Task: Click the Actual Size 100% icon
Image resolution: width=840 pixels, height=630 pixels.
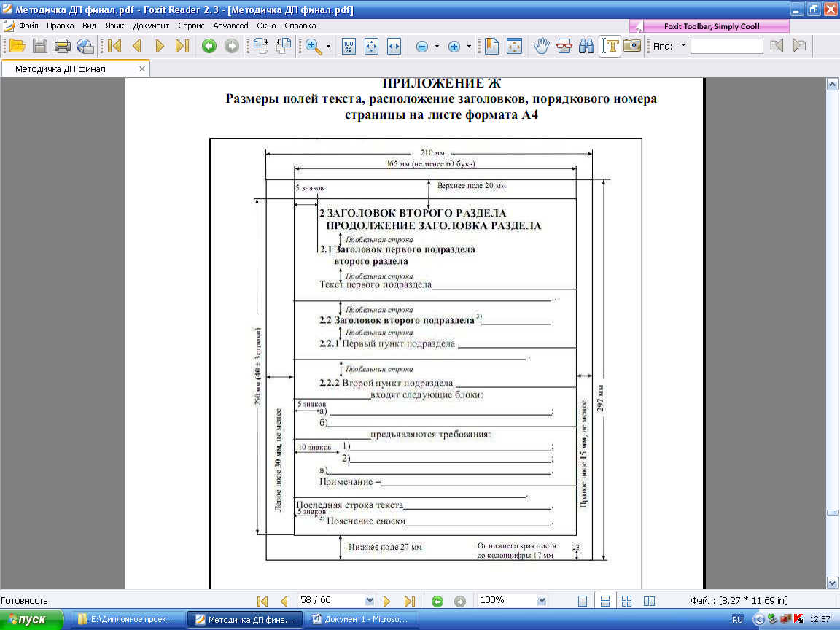Action: [349, 47]
